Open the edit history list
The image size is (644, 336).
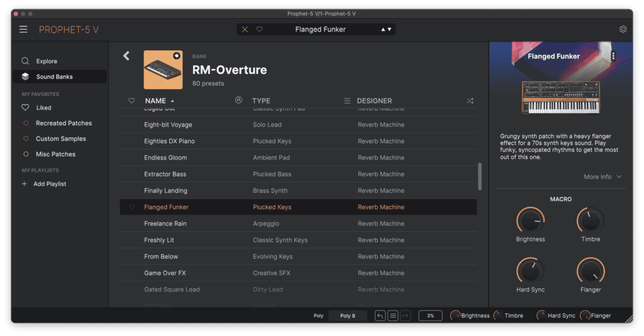[x=392, y=315]
